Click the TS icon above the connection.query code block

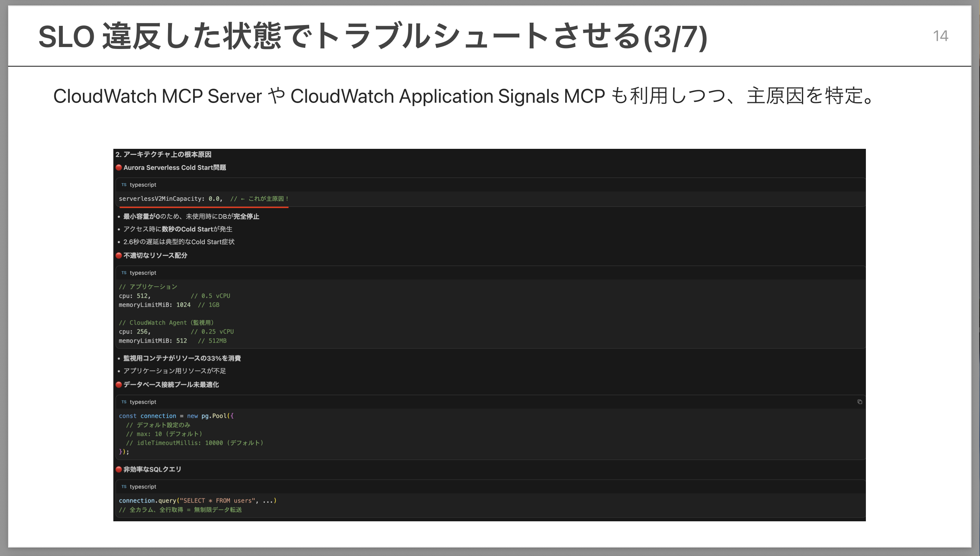124,487
